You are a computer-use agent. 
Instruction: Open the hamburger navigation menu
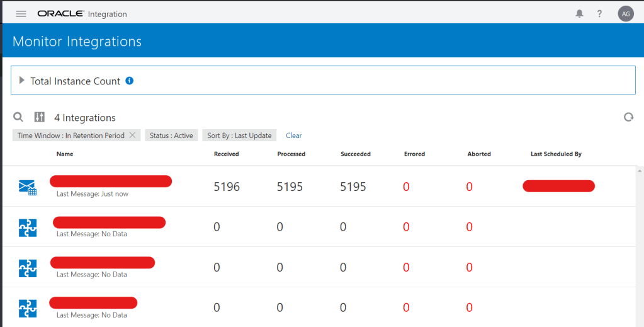pos(21,14)
